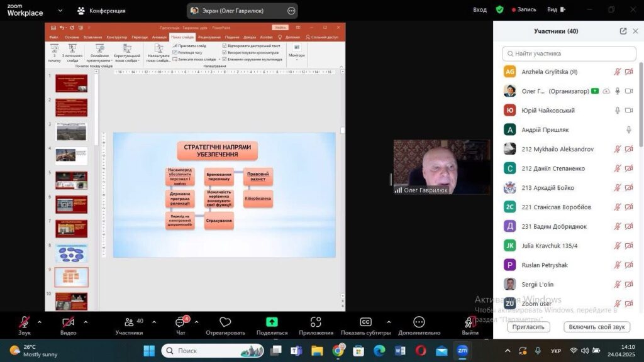Turn on camera with Видео button
Image resolution: width=644 pixels, height=362 pixels.
coord(68,322)
